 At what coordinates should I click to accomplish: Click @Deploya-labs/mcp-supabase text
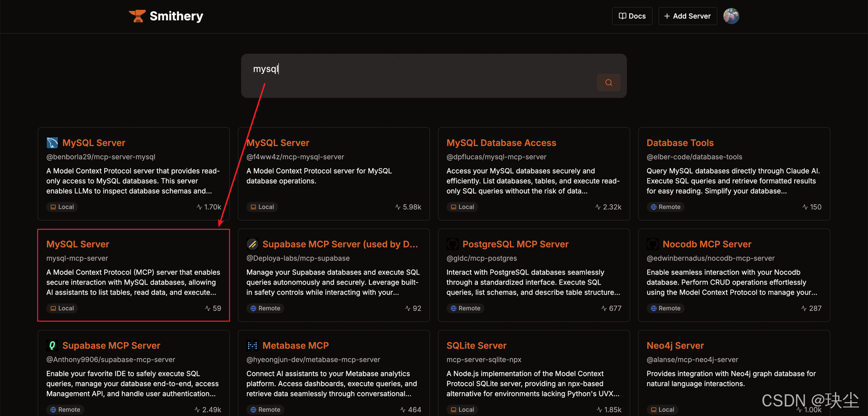tap(298, 258)
